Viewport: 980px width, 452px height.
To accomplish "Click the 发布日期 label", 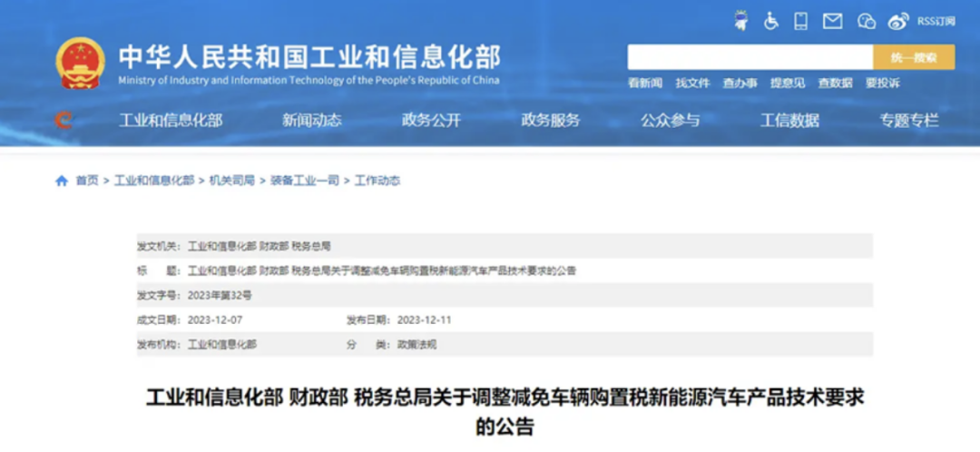I will (369, 320).
